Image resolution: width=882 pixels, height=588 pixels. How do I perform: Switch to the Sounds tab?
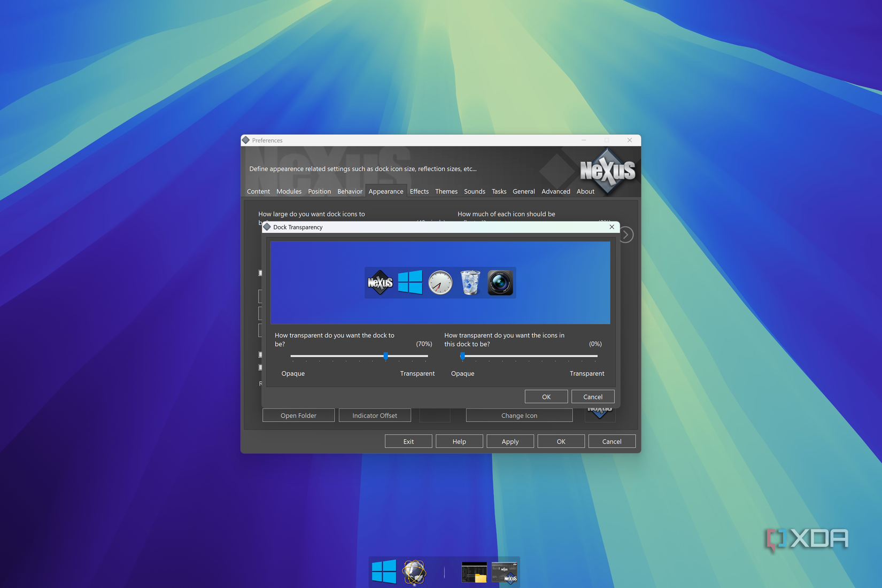coord(474,191)
